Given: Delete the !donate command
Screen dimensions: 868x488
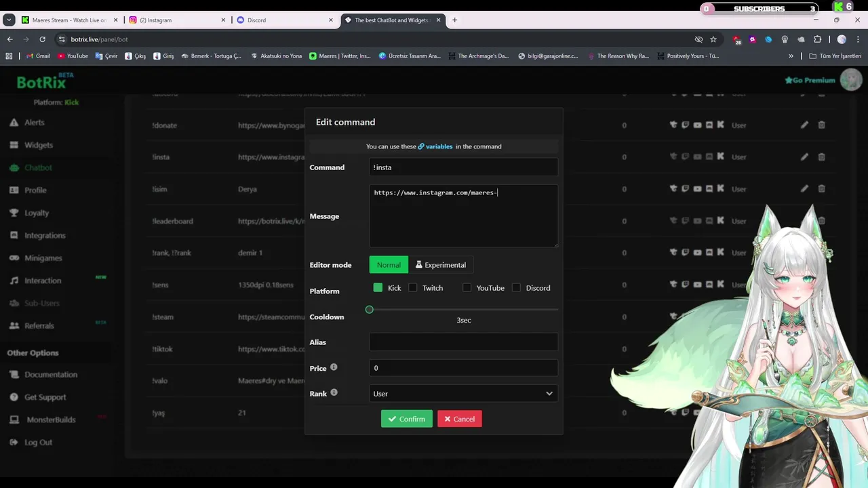Looking at the screenshot, I should (x=821, y=125).
